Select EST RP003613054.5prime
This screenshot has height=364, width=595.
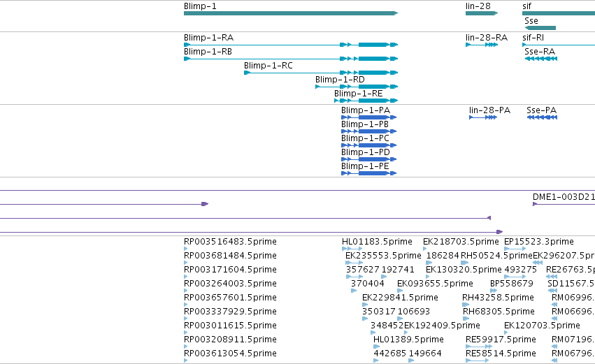[x=230, y=354]
